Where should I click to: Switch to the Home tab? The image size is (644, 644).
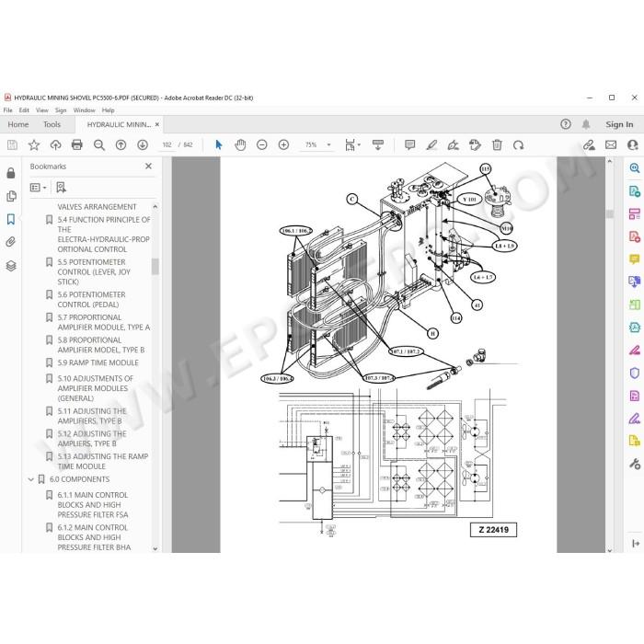tap(18, 124)
